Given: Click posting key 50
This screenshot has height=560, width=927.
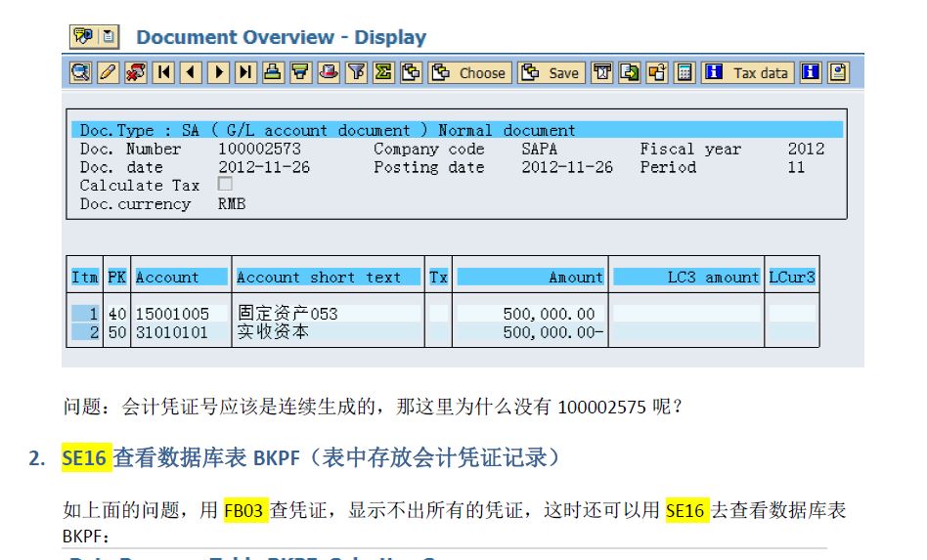Looking at the screenshot, I should 117,332.
